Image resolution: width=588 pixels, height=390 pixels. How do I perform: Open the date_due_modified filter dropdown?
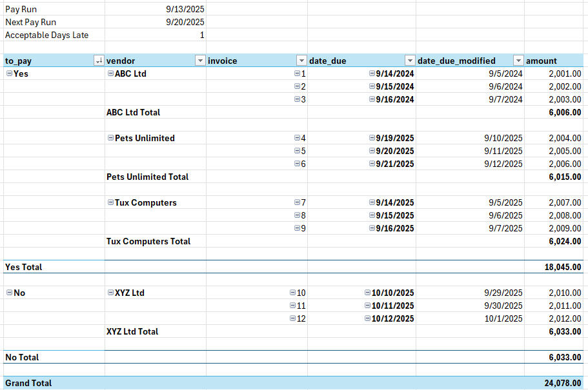(x=518, y=61)
